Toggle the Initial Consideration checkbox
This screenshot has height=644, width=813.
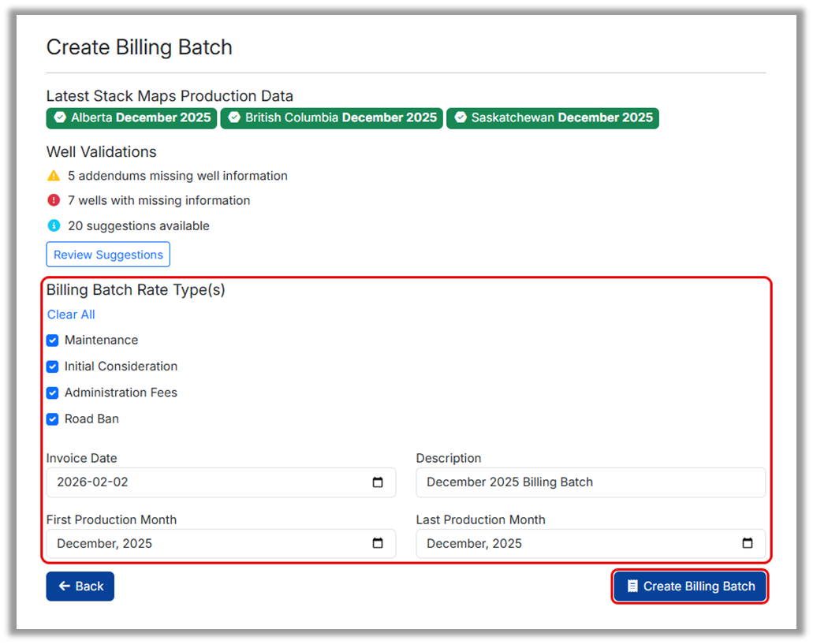(53, 367)
